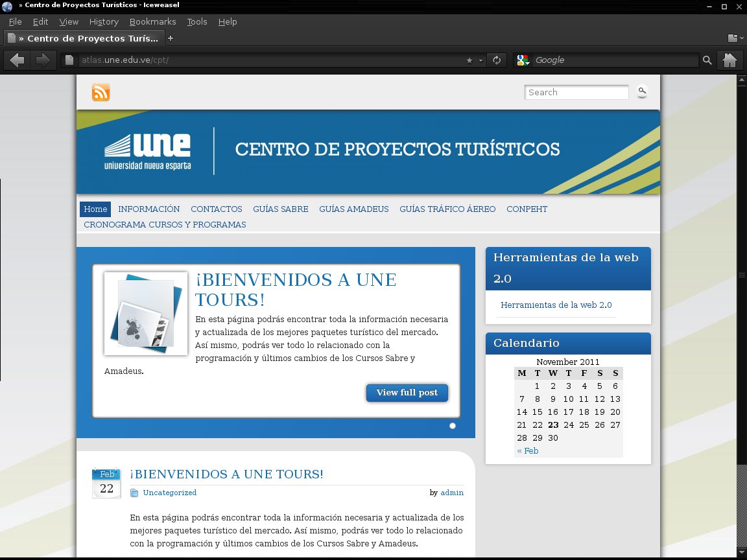Viewport: 747px width, 560px height.
Task: Go to the « Feb calendar link
Action: tap(528, 451)
